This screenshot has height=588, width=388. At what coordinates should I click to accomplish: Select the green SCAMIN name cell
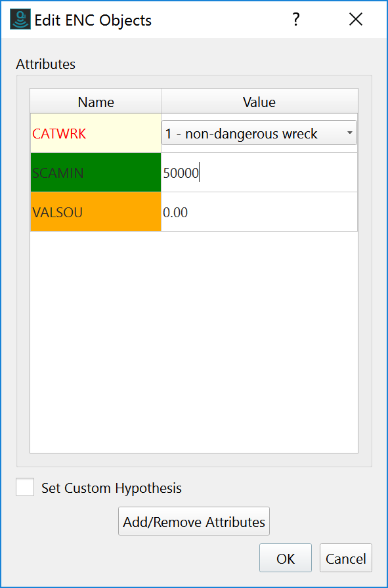coord(96,173)
